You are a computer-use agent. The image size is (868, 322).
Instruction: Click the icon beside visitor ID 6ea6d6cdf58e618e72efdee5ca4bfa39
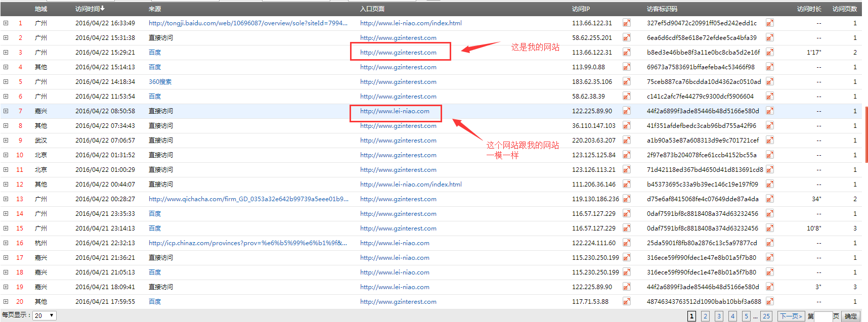769,37
